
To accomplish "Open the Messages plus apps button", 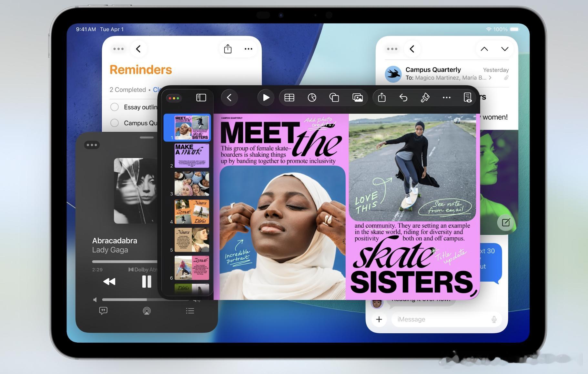I will (x=379, y=319).
